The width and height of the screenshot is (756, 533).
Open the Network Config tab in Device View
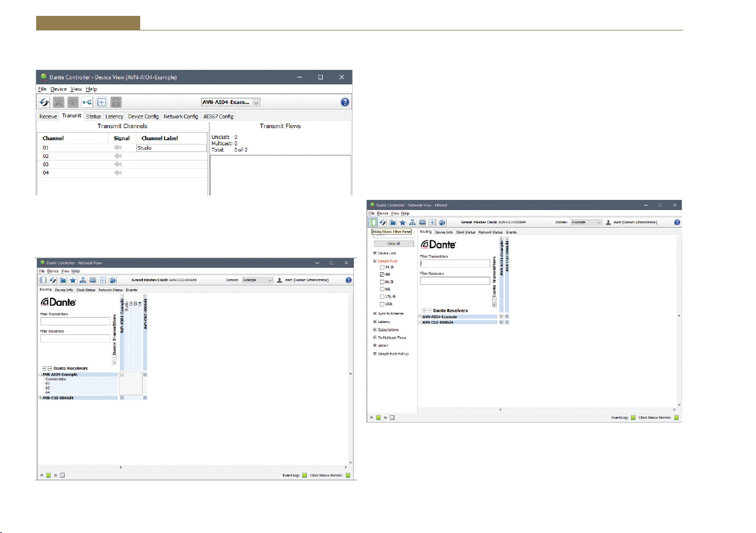pos(181,116)
